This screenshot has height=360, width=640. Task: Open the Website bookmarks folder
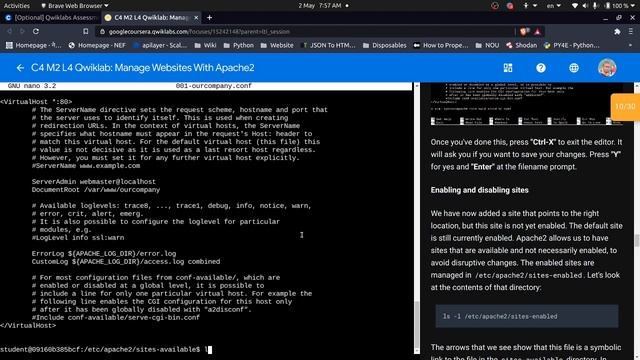277,45
